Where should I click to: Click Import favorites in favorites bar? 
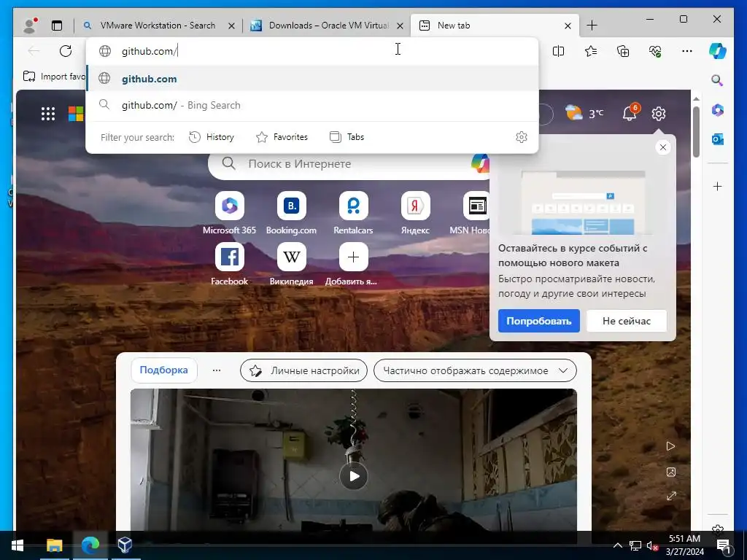(54, 76)
